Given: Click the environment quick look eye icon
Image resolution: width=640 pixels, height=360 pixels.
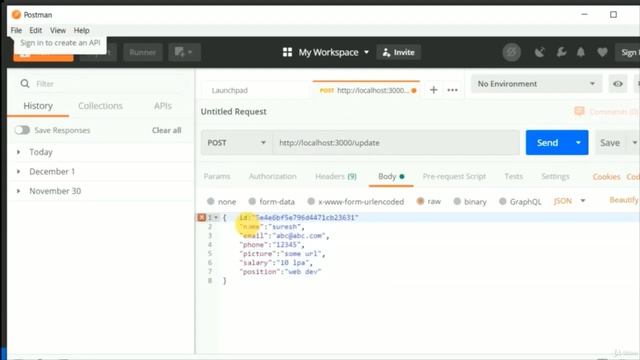Looking at the screenshot, I should coord(618,84).
